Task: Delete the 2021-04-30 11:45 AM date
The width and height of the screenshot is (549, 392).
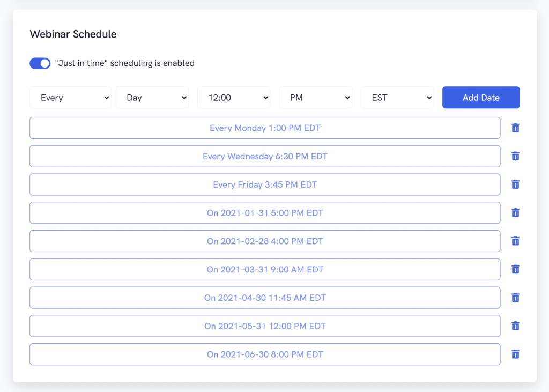Action: coord(515,298)
